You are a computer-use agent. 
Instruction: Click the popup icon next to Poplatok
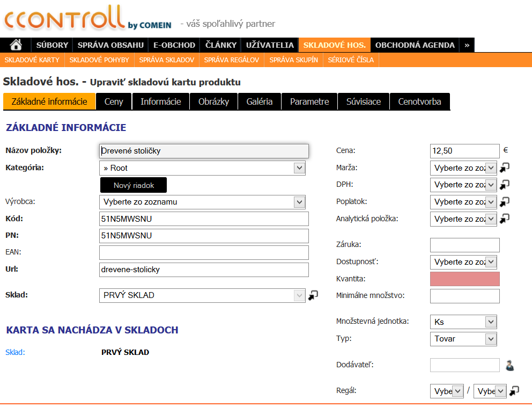(504, 202)
